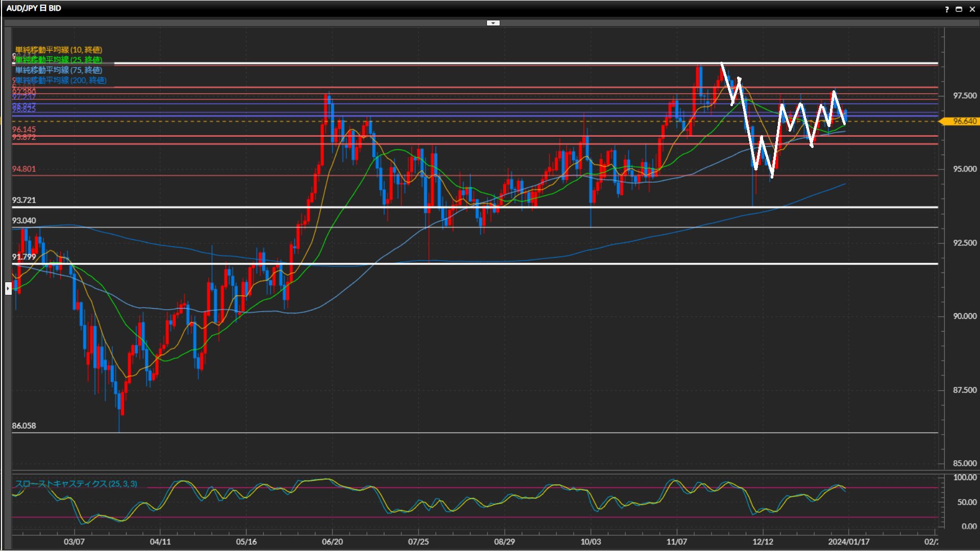Viewport: 980px width, 551px height.
Task: Click the AUD/JPY chart title
Action: click(34, 8)
